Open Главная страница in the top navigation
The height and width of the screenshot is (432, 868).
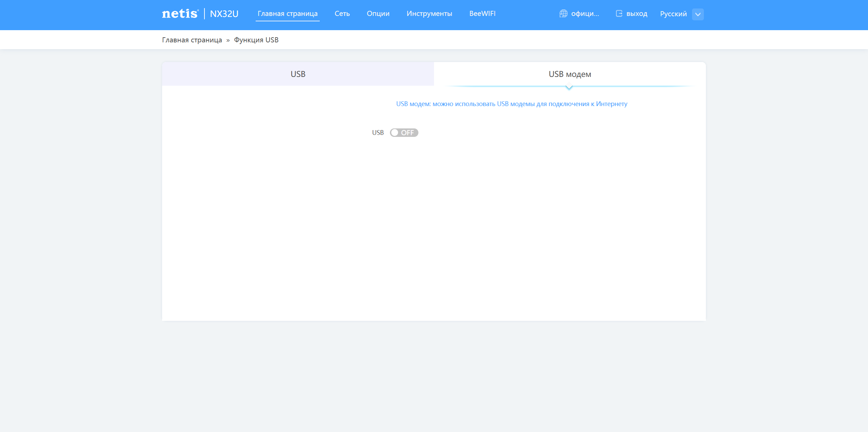click(288, 14)
